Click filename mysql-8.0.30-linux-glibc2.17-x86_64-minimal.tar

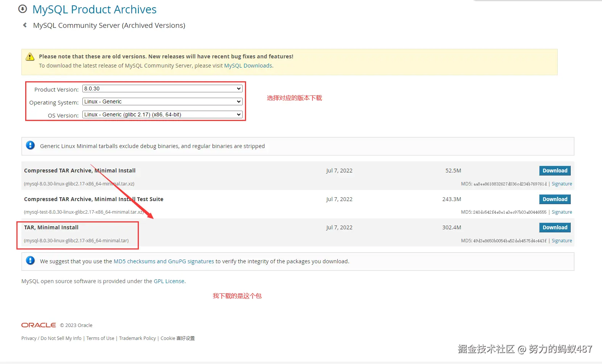tap(76, 241)
